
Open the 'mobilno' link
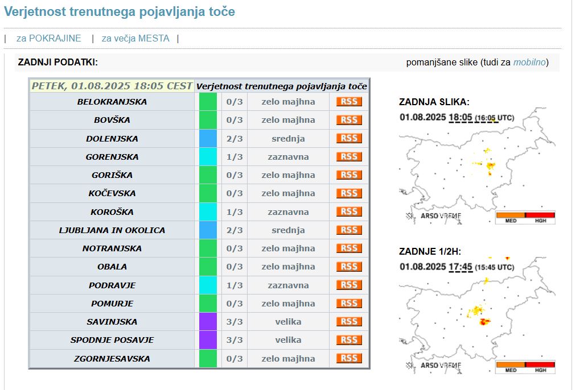[529, 63]
